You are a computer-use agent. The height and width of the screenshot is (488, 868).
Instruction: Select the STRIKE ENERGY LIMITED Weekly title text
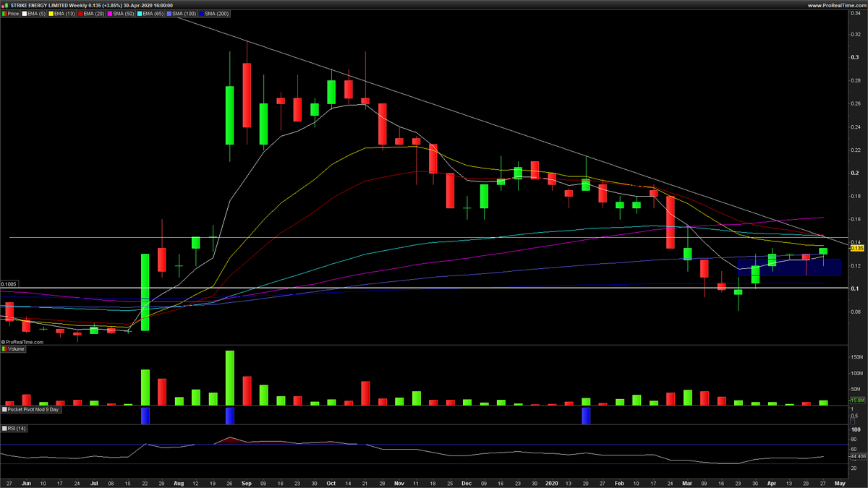[x=48, y=5]
